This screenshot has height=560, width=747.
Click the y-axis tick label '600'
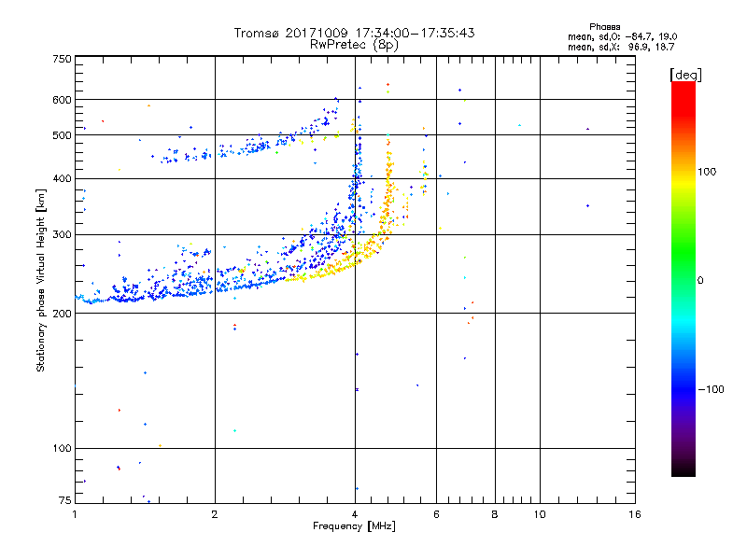62,100
